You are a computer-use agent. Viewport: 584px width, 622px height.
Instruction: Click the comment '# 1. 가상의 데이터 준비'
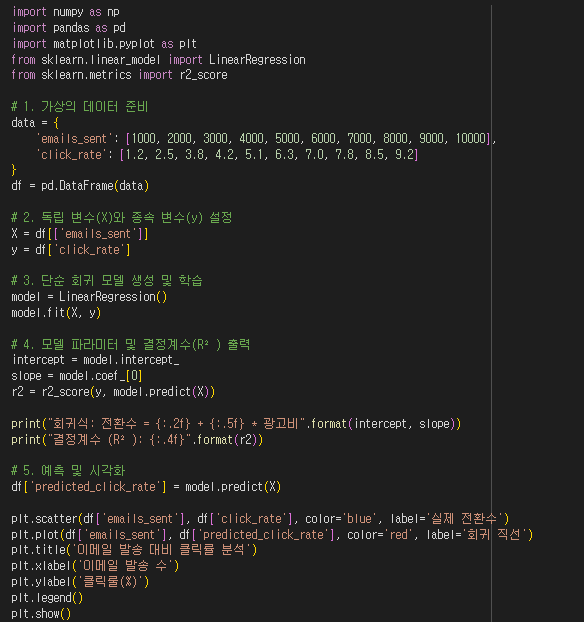(80, 107)
